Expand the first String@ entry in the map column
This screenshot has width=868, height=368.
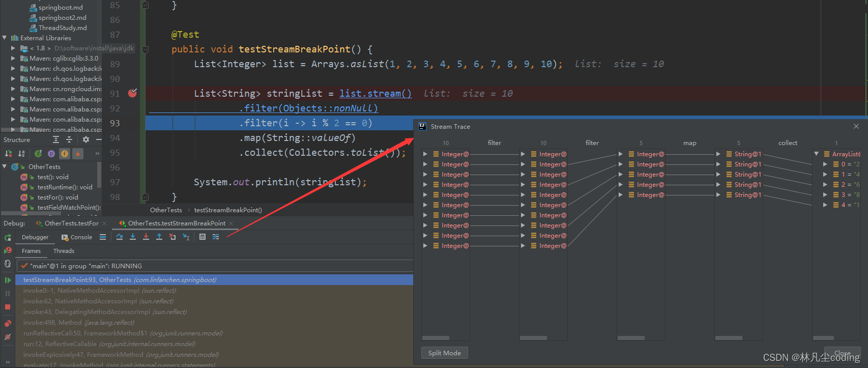[x=718, y=154]
